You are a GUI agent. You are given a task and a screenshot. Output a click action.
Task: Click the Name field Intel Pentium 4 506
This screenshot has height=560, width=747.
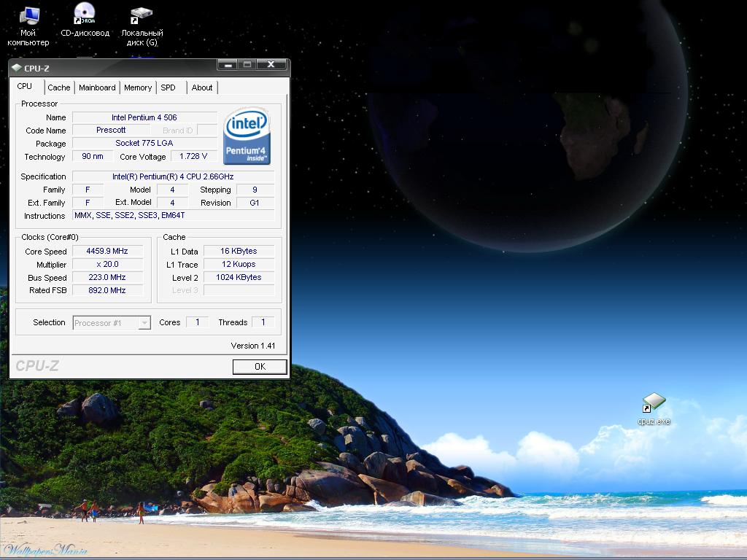coord(144,117)
